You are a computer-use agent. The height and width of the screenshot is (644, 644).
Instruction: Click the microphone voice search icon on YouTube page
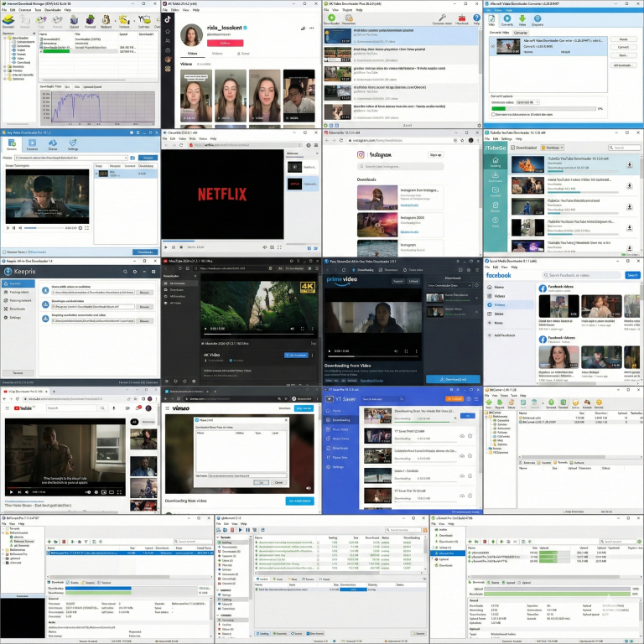(114, 408)
